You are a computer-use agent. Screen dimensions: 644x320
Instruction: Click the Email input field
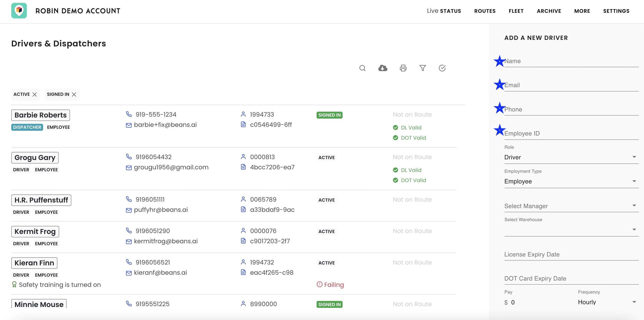coord(571,85)
